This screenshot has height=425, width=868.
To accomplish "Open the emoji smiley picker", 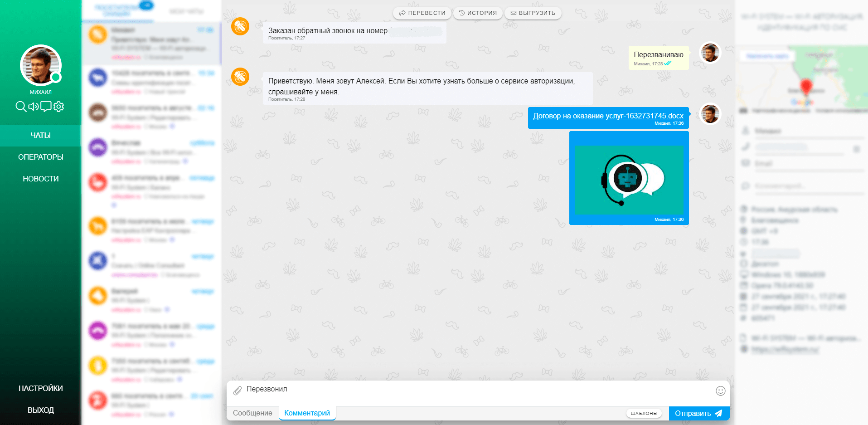I will (720, 391).
